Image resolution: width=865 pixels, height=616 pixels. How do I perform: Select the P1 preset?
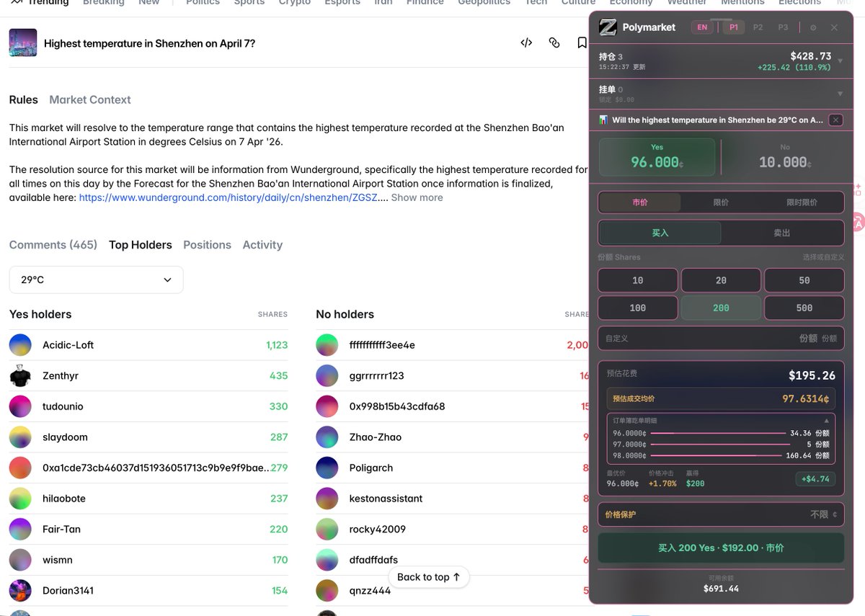pos(734,27)
